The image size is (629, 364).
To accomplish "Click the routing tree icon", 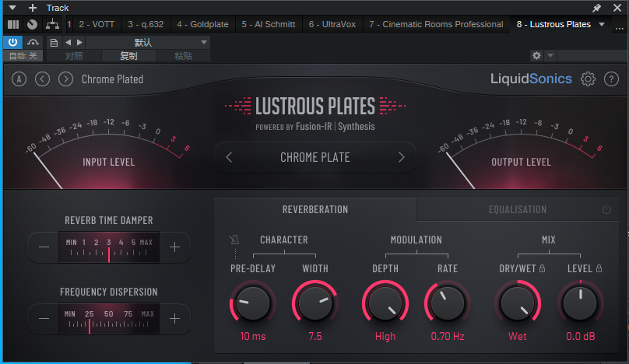I will [52, 24].
